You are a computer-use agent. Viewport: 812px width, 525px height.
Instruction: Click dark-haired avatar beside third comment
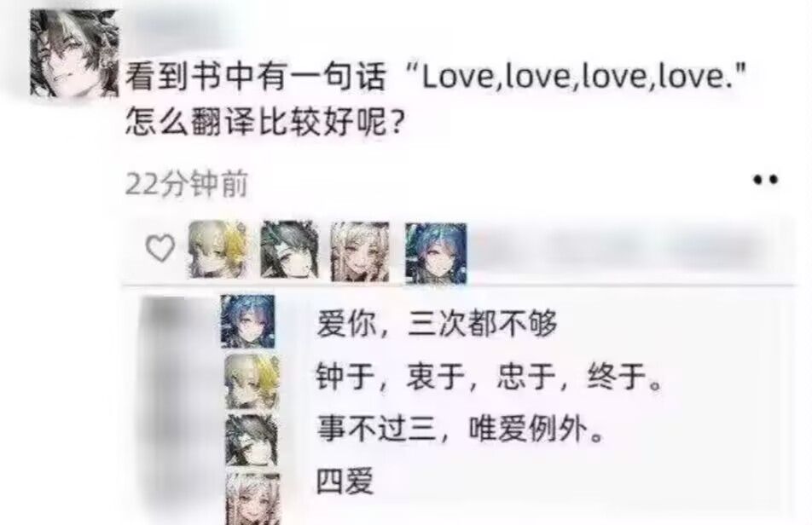coord(252,440)
